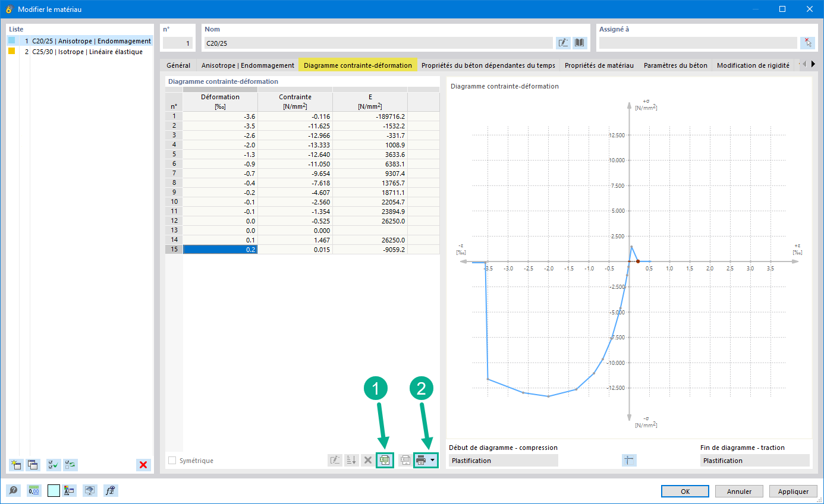This screenshot has height=504, width=824.
Task: Select the highlighted deformation cell 0.2
Action: click(220, 249)
